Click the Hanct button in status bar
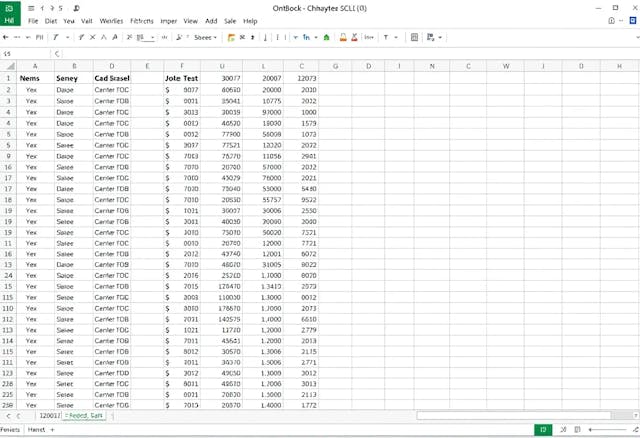Screen dimensions: 640x438 (36, 429)
